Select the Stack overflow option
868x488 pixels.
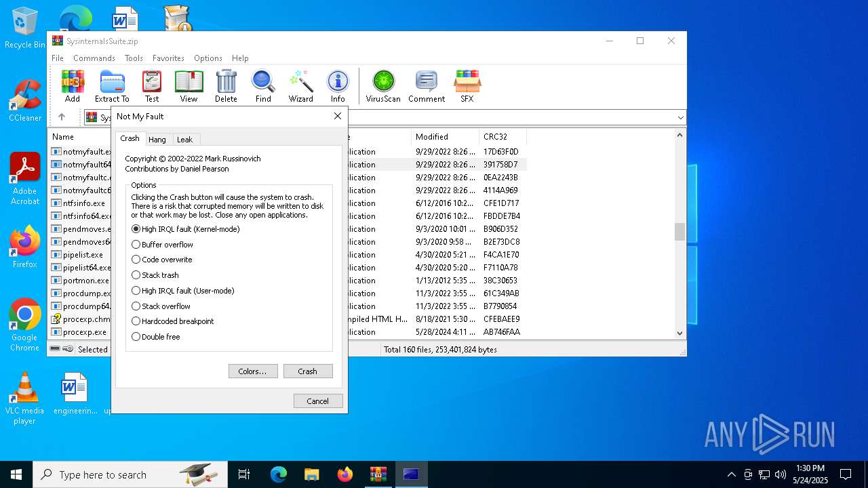pos(161,306)
